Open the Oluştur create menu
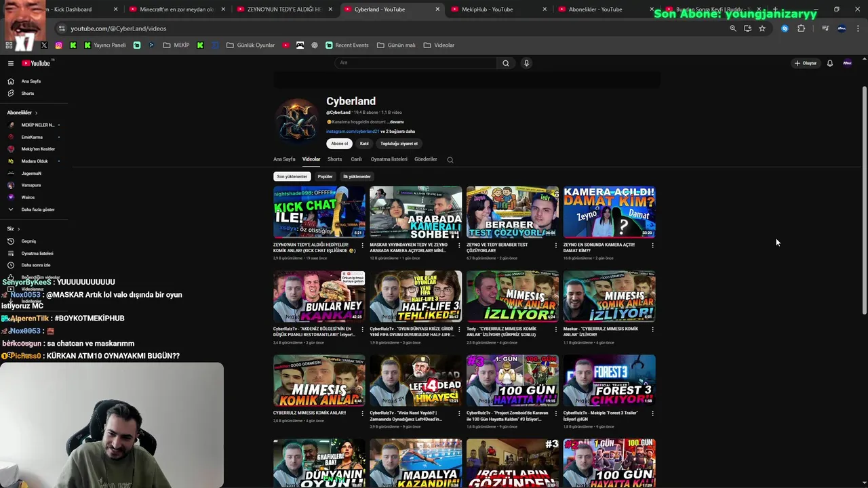The width and height of the screenshot is (868, 488). 806,63
